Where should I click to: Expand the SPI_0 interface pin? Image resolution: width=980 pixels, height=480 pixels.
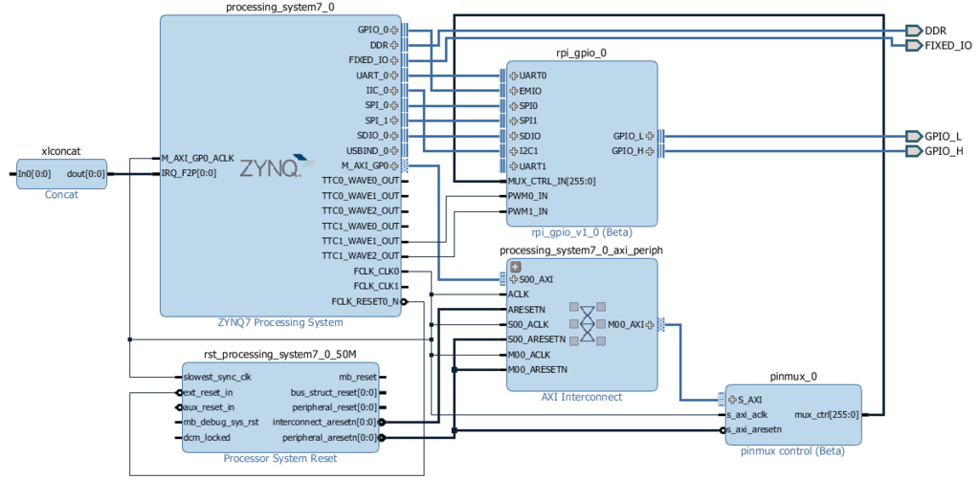pyautogui.click(x=393, y=105)
